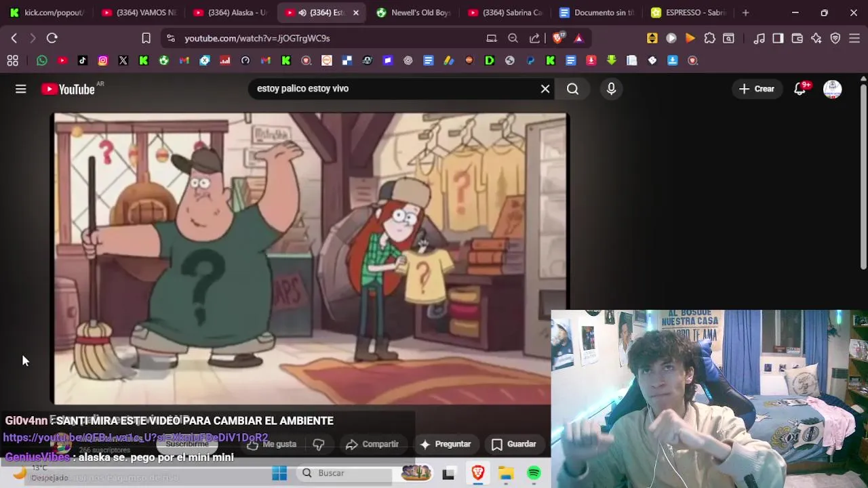
Task: Open the extensions puzzle-piece menu
Action: [709, 39]
